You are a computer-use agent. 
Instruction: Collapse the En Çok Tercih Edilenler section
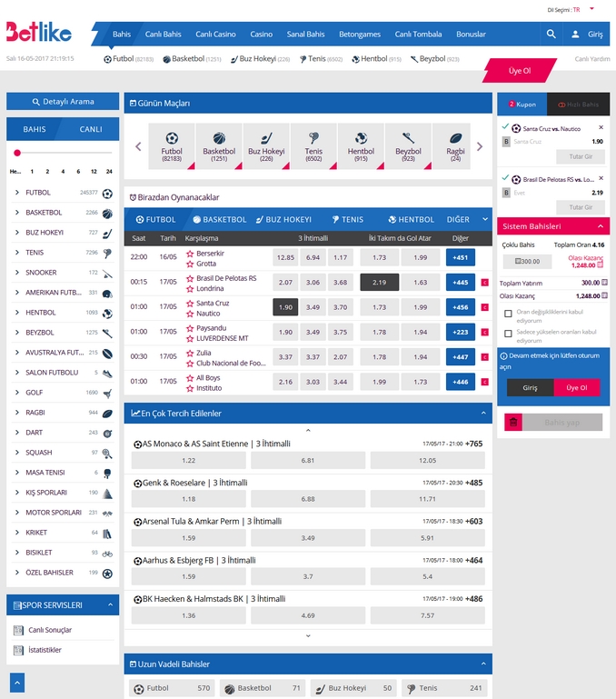tap(483, 414)
